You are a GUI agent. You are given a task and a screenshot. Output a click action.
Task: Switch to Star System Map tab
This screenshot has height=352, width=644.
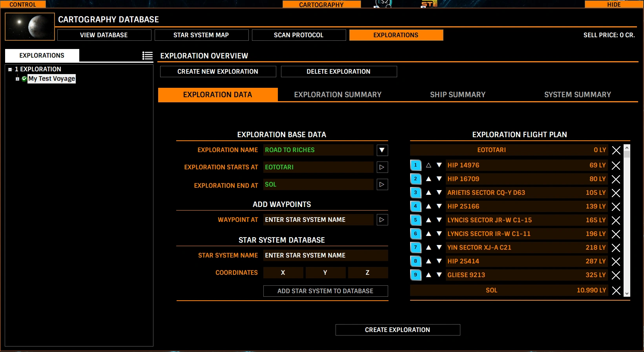point(201,35)
